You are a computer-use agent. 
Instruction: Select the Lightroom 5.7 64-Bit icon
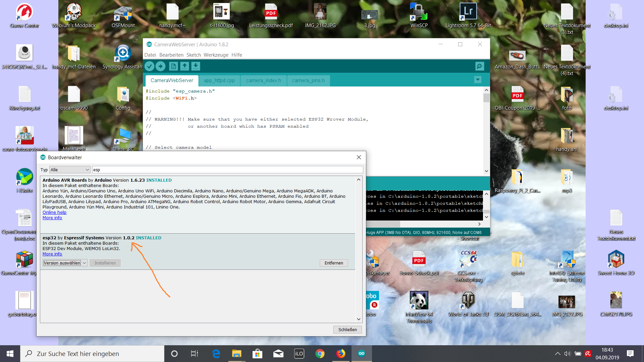468,15
